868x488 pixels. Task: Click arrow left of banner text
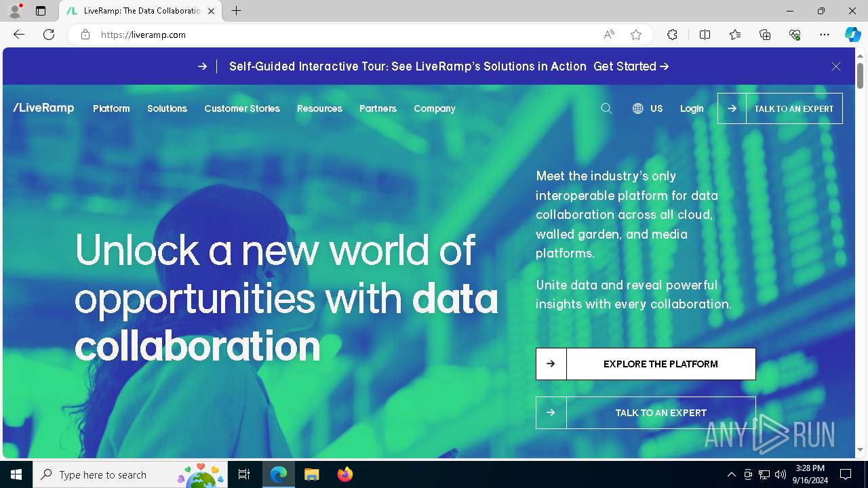tap(203, 66)
